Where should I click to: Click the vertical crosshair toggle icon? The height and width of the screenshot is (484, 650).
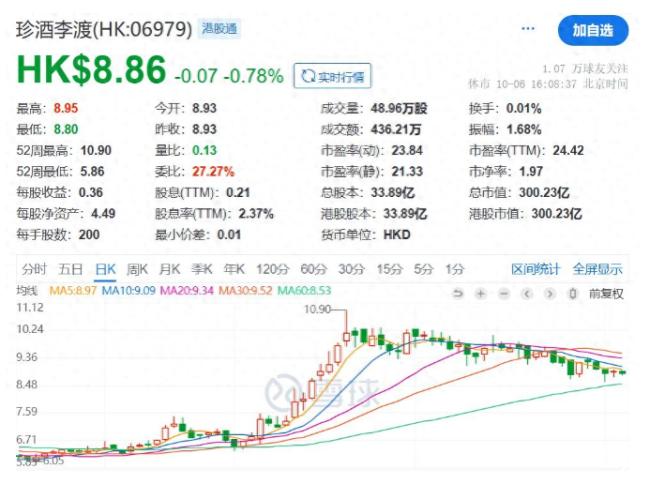click(x=574, y=294)
